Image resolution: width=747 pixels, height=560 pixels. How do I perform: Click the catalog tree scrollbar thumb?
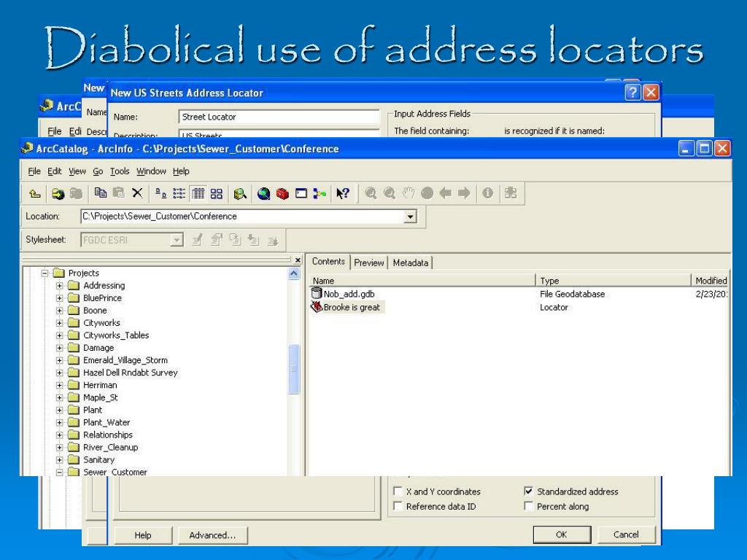pos(294,369)
